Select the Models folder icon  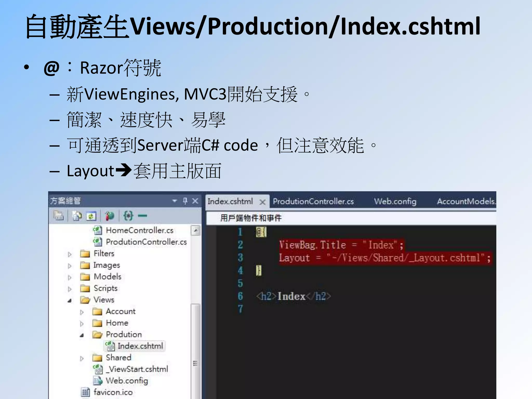click(85, 277)
